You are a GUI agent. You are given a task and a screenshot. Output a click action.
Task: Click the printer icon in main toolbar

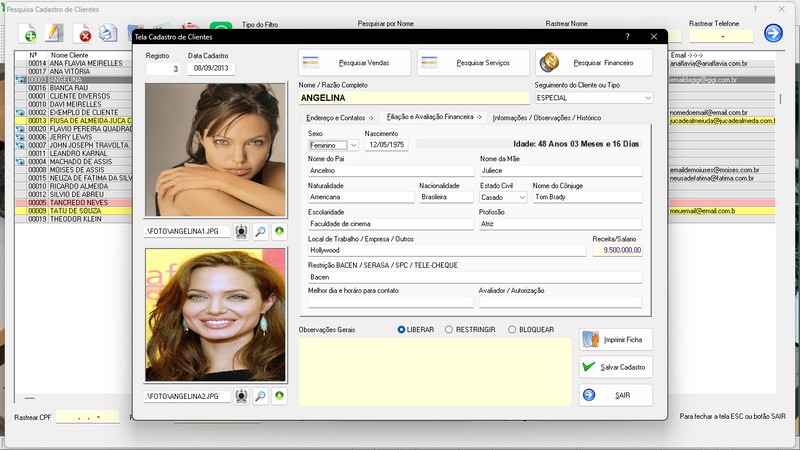click(x=108, y=35)
